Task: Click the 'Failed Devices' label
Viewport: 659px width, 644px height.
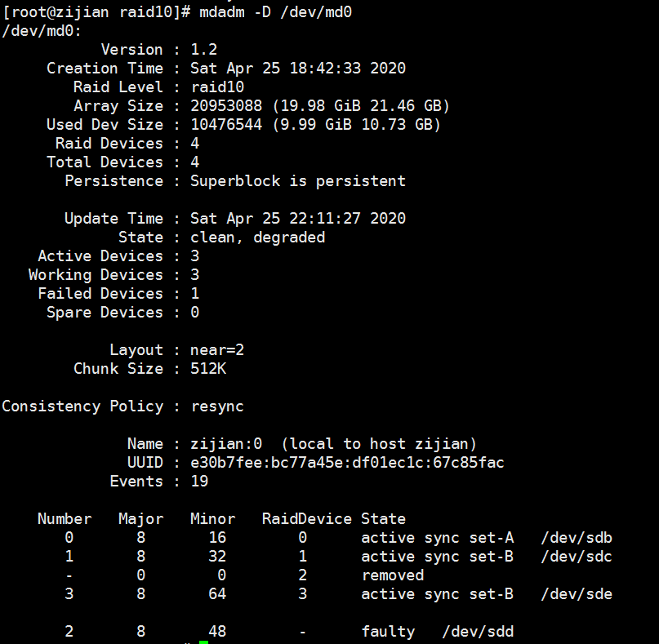Action: (x=100, y=294)
